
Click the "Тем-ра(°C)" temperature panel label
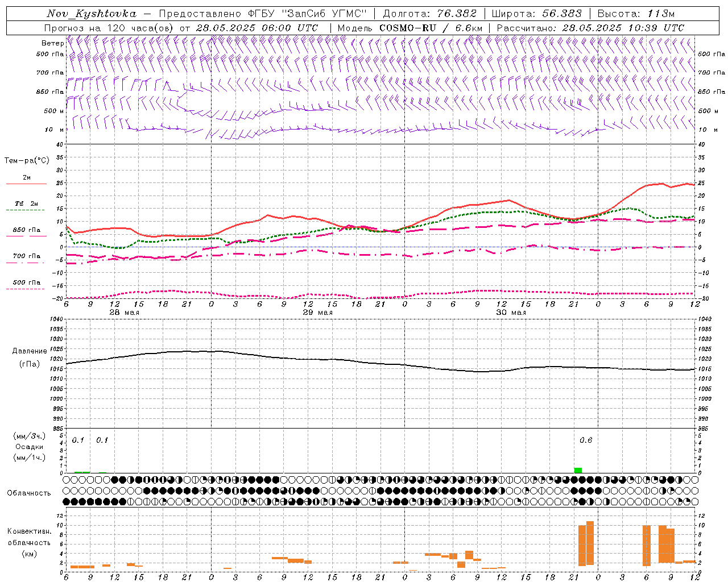click(x=27, y=161)
